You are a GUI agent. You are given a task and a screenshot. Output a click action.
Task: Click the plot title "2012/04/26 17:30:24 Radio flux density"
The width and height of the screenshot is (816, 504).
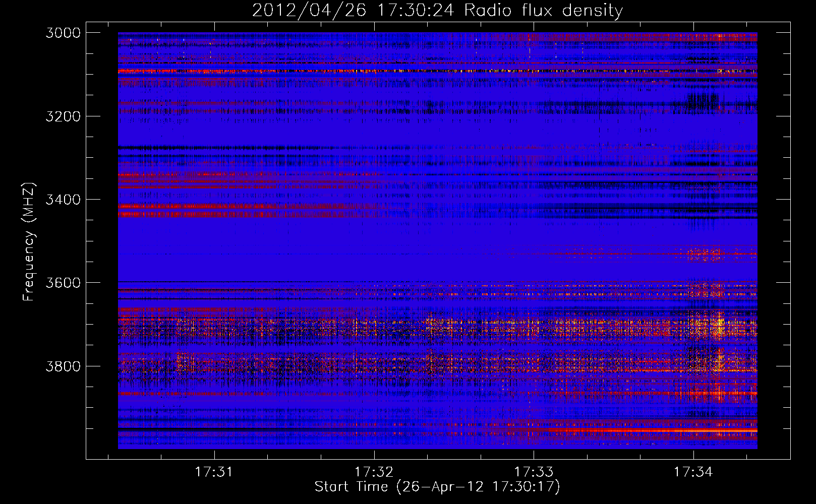pos(437,11)
